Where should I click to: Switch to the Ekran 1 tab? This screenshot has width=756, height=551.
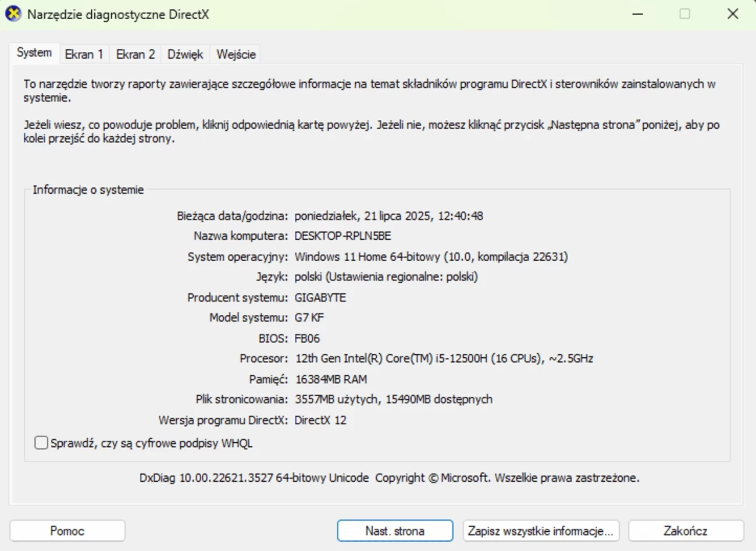(84, 54)
